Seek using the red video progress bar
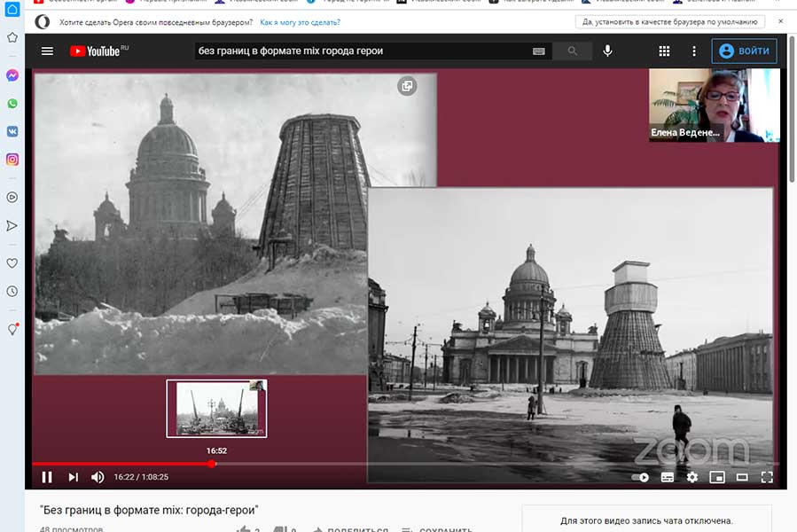Viewport: 797px width, 532px height. [x=406, y=464]
